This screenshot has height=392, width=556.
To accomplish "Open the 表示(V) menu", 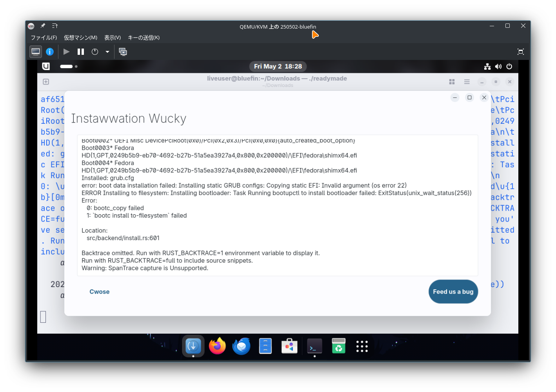I will 113,38.
